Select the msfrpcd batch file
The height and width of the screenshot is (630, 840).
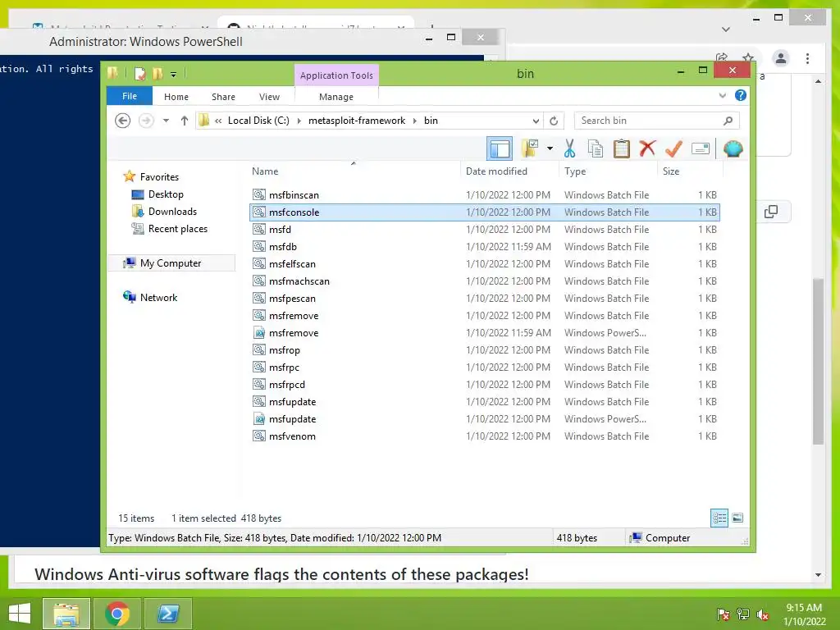pos(484,385)
